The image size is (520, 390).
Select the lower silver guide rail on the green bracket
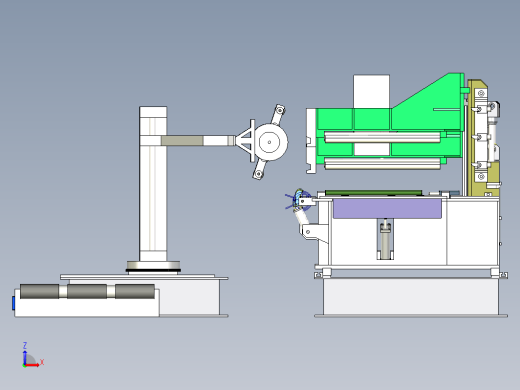pyautogui.click(x=382, y=164)
